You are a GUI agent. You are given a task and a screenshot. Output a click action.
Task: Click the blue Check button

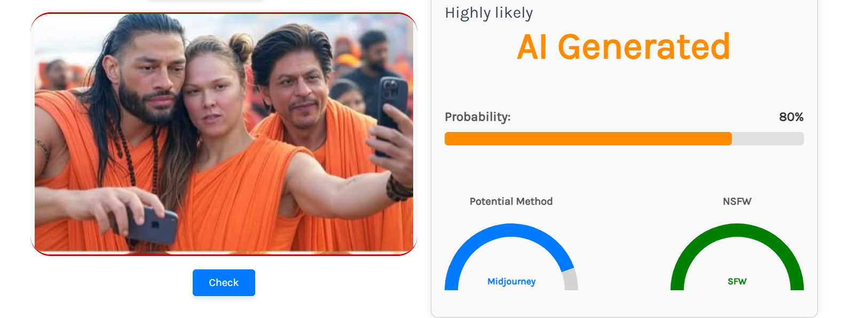pos(224,283)
